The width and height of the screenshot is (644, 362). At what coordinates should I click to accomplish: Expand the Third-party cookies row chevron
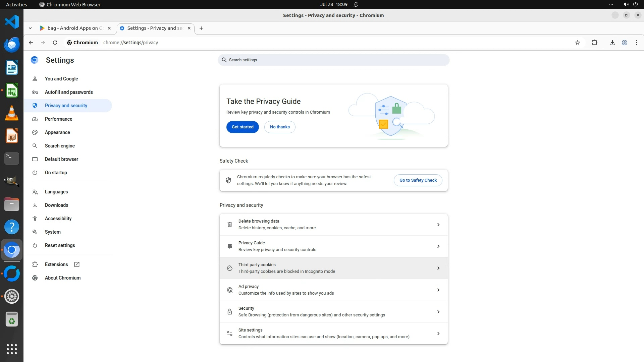[438, 268]
